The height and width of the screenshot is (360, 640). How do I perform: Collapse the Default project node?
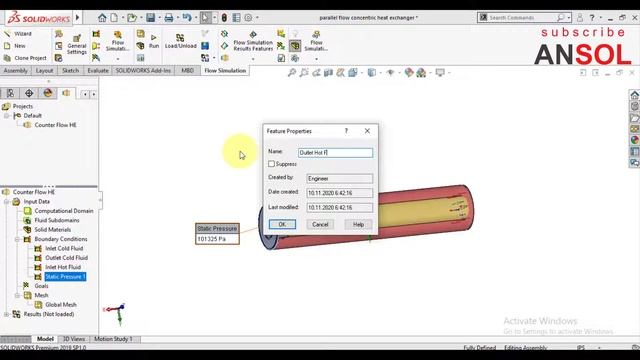7,116
